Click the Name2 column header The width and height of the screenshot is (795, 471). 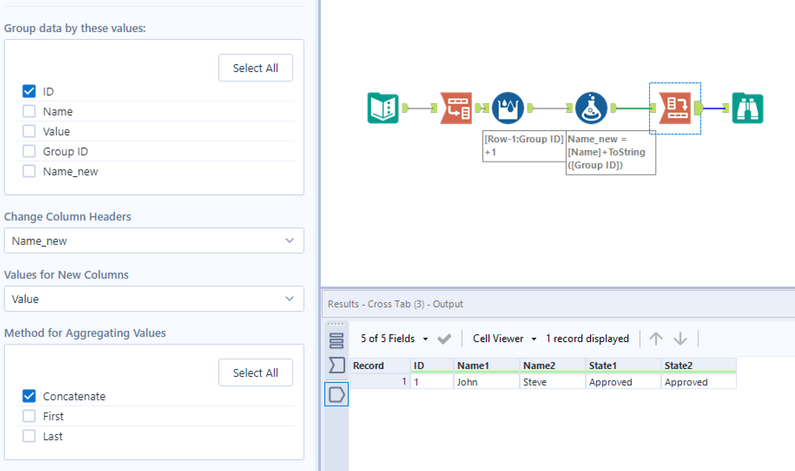coord(553,366)
